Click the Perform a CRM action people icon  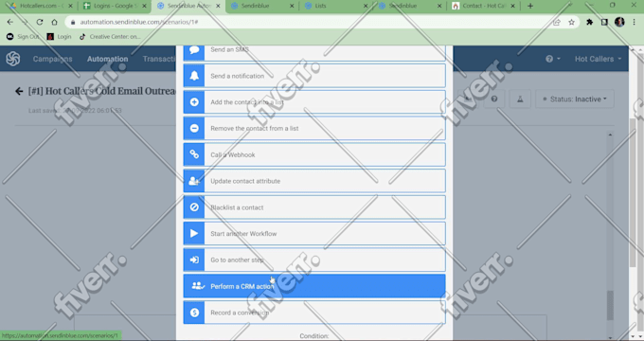[198, 286]
